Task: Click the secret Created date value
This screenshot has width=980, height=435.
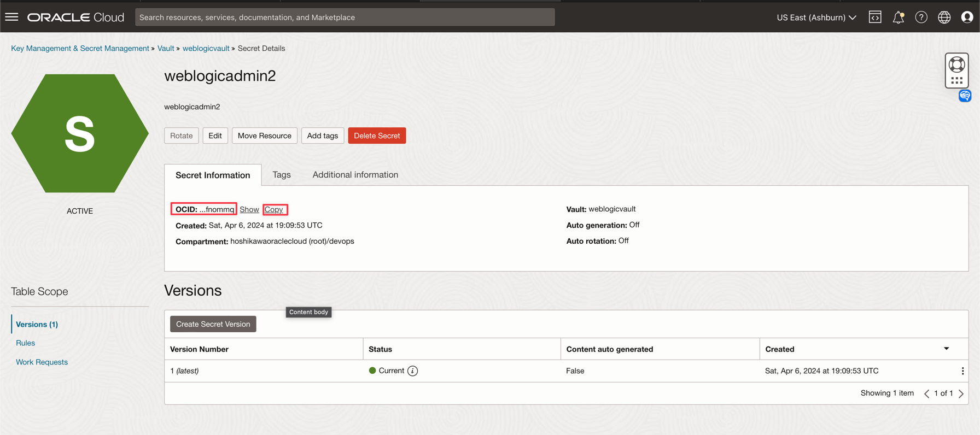Action: click(265, 226)
